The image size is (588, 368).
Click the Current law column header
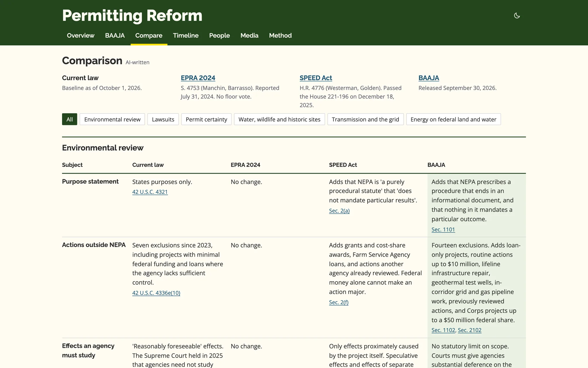(148, 165)
